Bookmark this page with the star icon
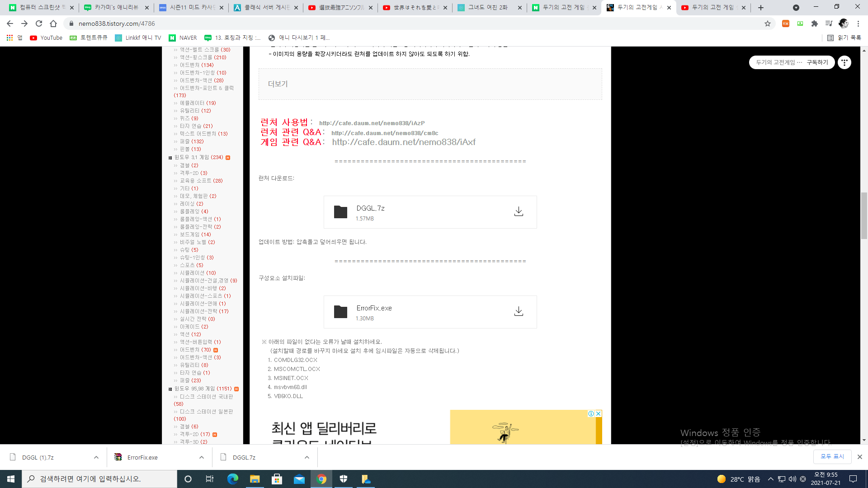This screenshot has height=488, width=868. [768, 23]
